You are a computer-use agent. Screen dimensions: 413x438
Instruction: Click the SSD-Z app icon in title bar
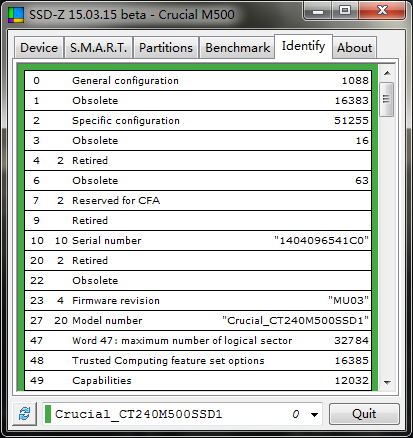point(16,15)
